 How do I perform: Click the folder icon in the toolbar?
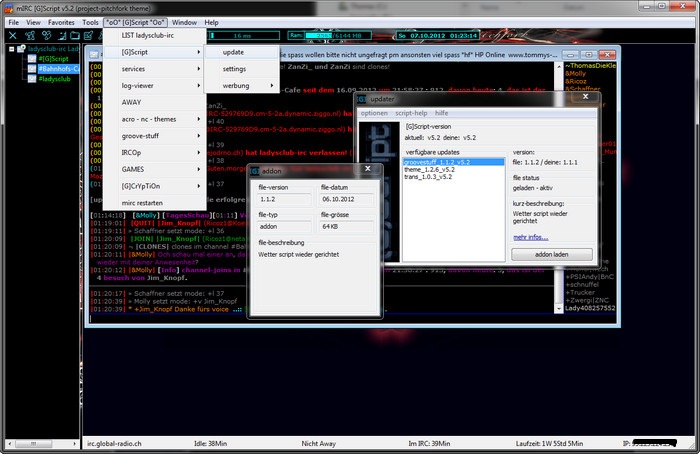(75, 36)
